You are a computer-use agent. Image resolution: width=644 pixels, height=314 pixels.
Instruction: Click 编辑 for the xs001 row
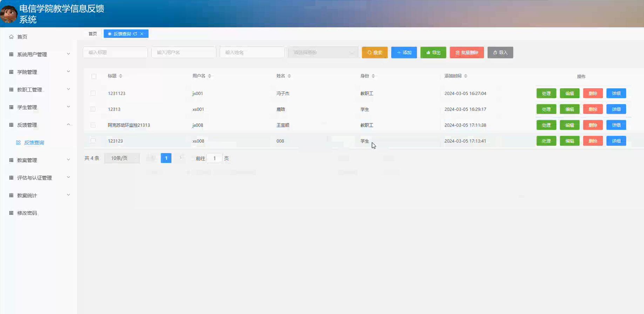click(x=570, y=109)
